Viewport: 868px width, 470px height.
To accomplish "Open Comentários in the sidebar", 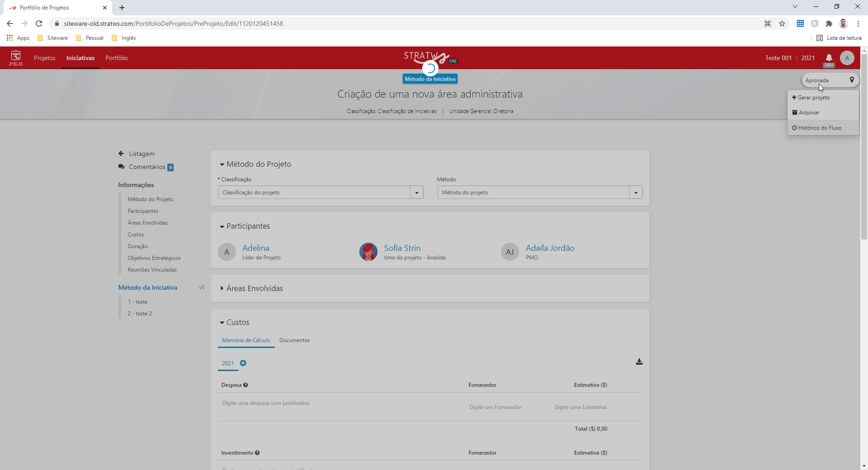I will pyautogui.click(x=147, y=167).
